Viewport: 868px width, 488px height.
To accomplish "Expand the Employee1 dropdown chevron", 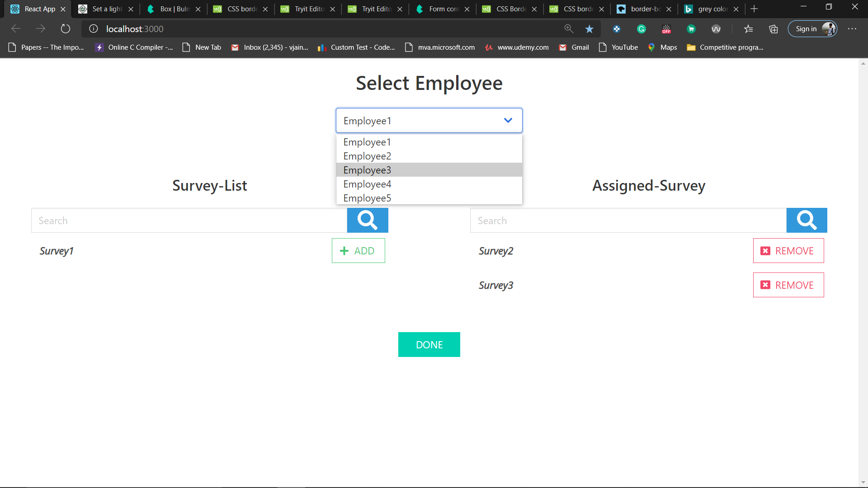I will point(508,120).
